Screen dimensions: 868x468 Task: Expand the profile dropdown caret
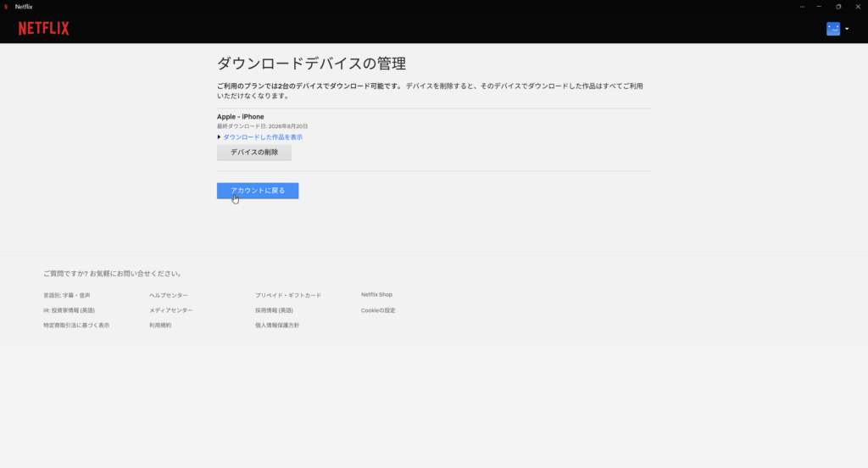(847, 29)
